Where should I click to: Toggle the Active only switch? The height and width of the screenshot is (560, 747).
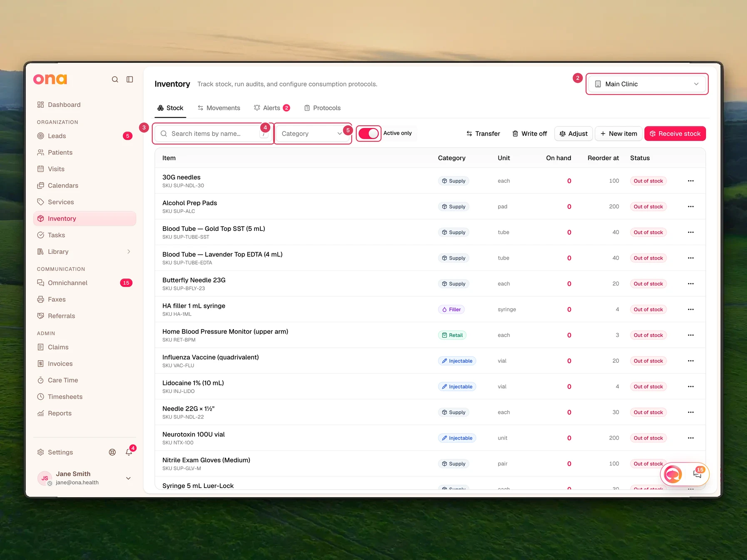point(369,134)
